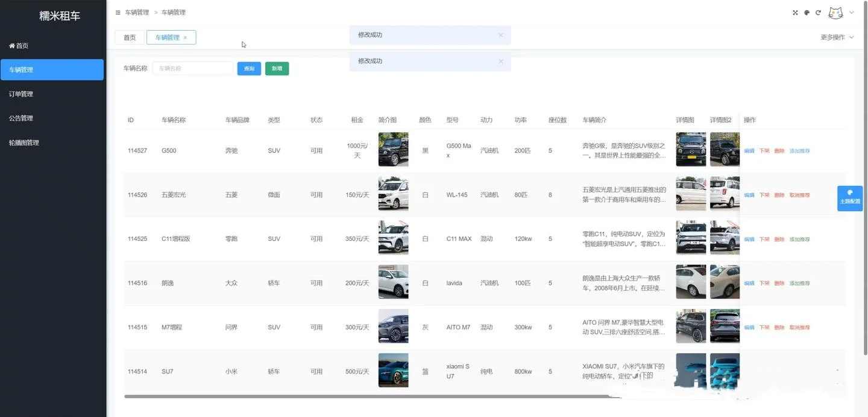Screen dimensions: 868x417
Task: Open the floating 主题配置 theme panel
Action: point(850,197)
